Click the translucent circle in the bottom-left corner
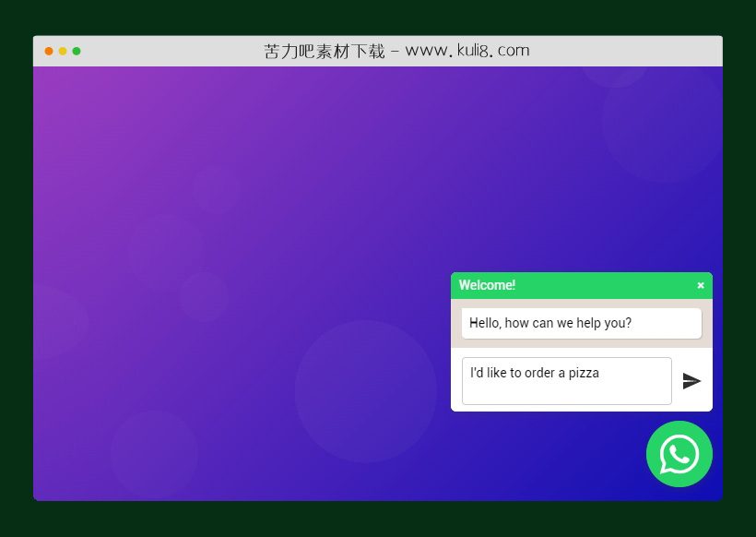Viewport: 756px width, 537px height. [x=154, y=454]
